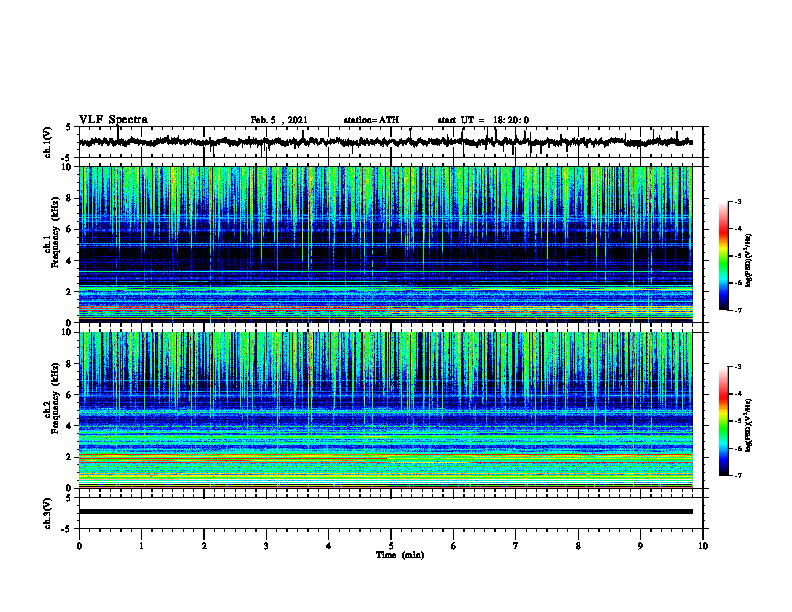Click time axis tick label "7"
The height and width of the screenshot is (612, 792).
coord(516,546)
